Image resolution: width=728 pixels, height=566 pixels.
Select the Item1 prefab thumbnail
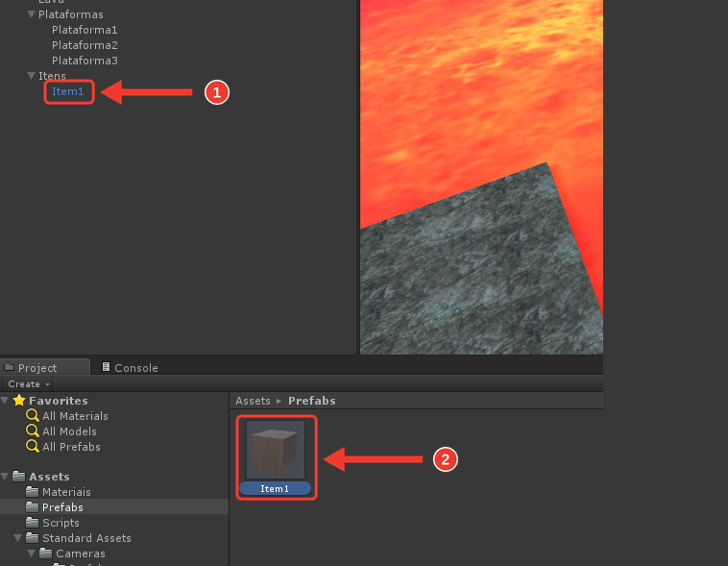coord(276,450)
